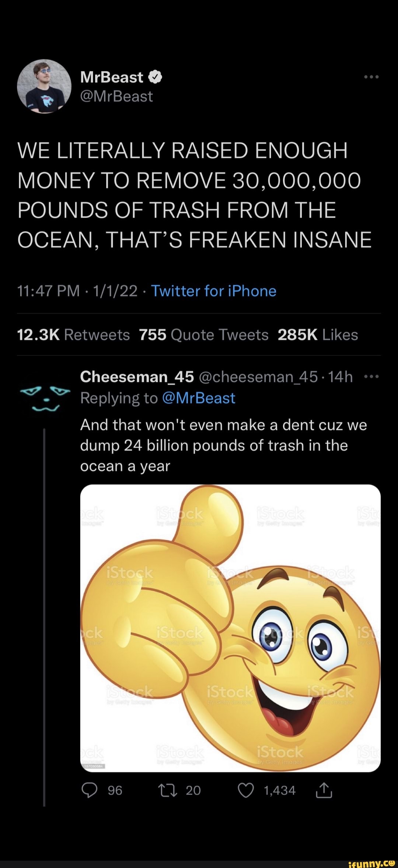The width and height of the screenshot is (398, 868).
Task: Open the thumbs-up emoji image
Action: 230,628
